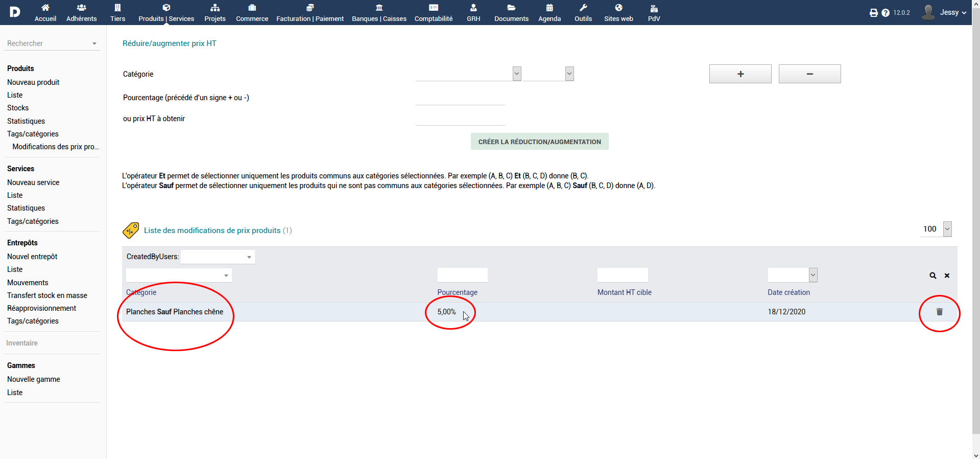The image size is (980, 459).
Task: Open Nouveau produit in sidebar
Action: point(33,82)
